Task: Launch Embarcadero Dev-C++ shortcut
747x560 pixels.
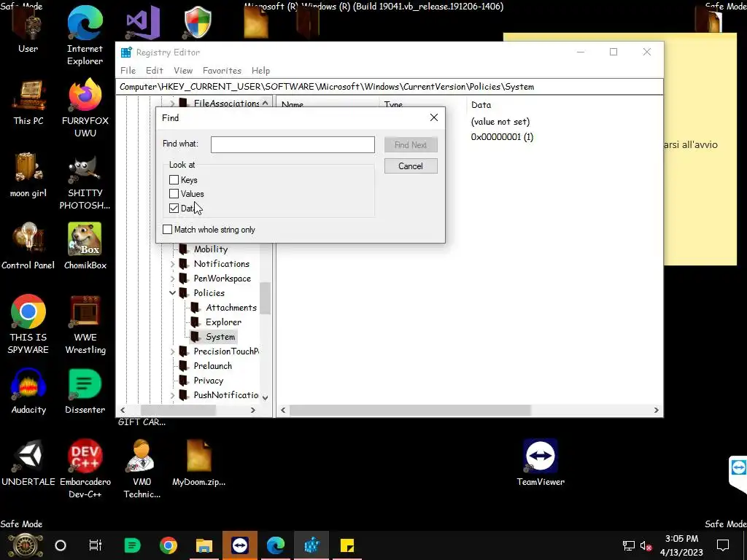Action: 85,469
